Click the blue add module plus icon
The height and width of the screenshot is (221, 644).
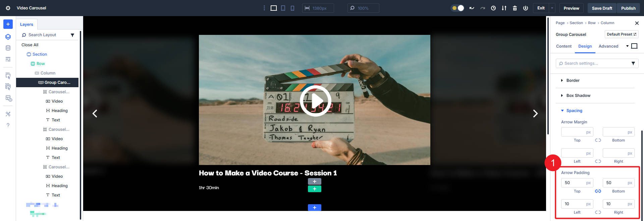[x=8, y=24]
